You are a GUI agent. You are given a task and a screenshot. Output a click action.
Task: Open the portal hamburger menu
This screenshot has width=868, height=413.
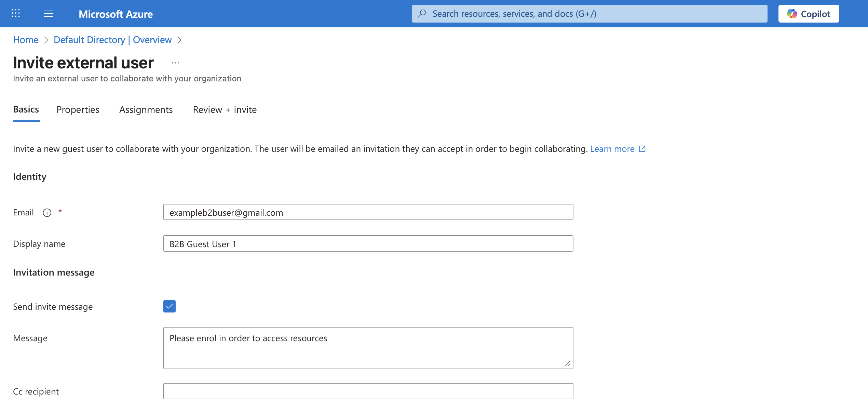pos(49,14)
